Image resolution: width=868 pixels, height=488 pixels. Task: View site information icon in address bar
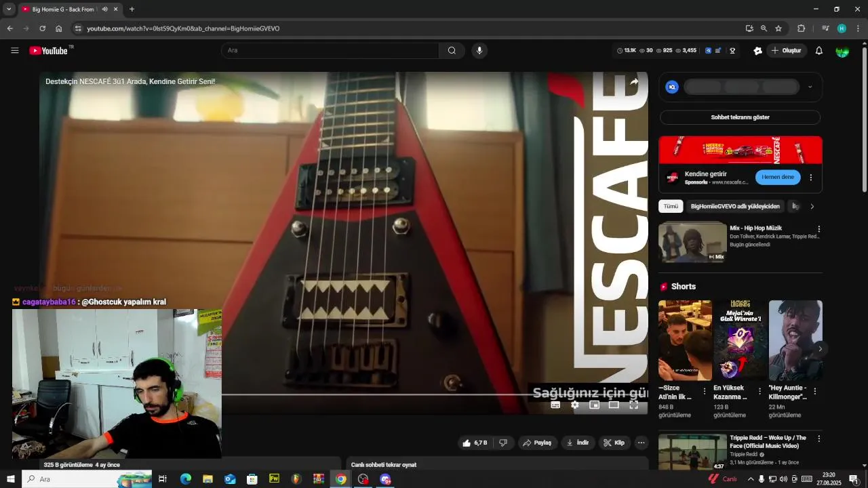tap(78, 28)
